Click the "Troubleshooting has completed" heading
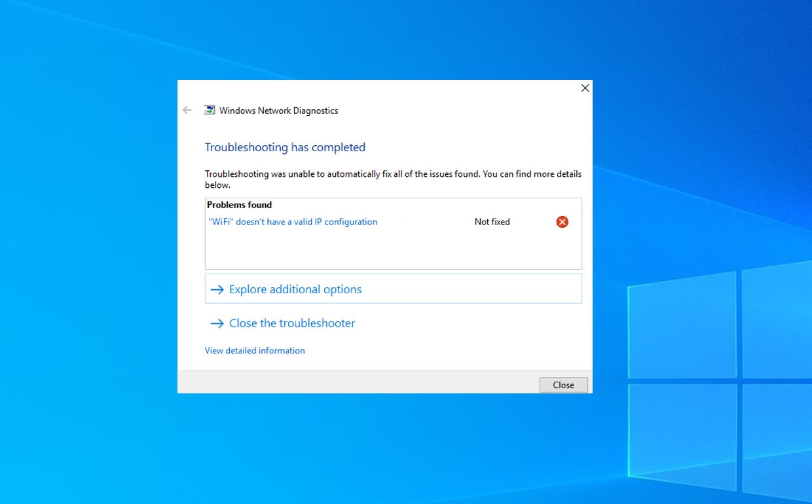 click(x=285, y=147)
